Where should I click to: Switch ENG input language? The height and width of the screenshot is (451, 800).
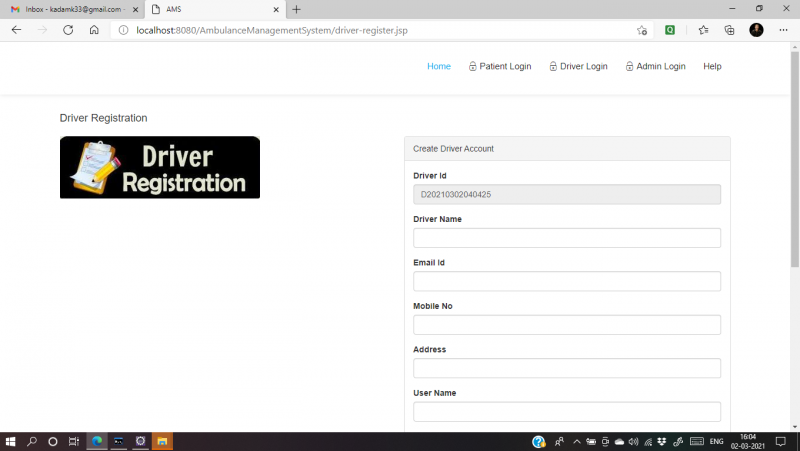point(716,441)
